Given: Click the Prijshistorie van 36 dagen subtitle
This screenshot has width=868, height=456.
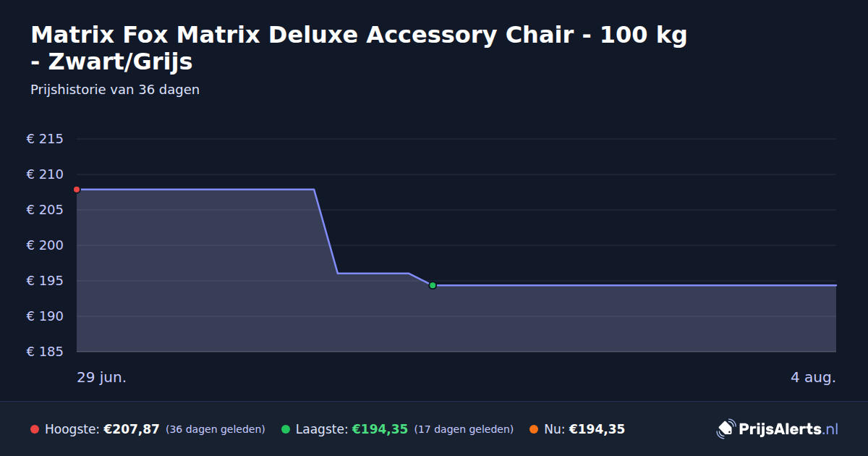Looking at the screenshot, I should [x=115, y=90].
